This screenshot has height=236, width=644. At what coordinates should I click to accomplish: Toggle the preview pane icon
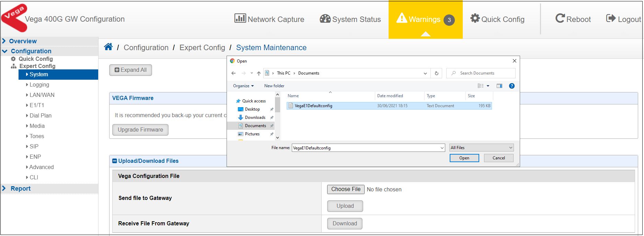[499, 86]
